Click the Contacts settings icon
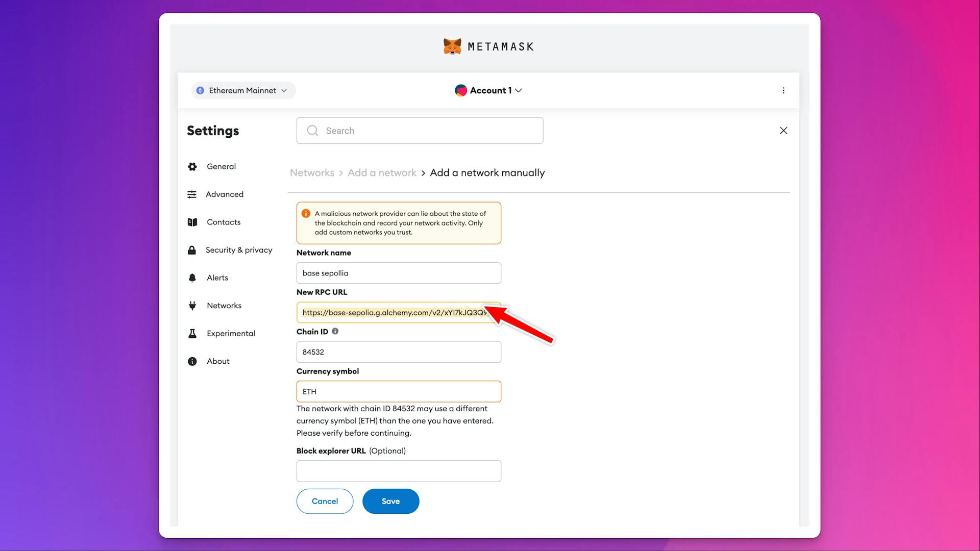Screen dimensions: 980x551 (192, 222)
